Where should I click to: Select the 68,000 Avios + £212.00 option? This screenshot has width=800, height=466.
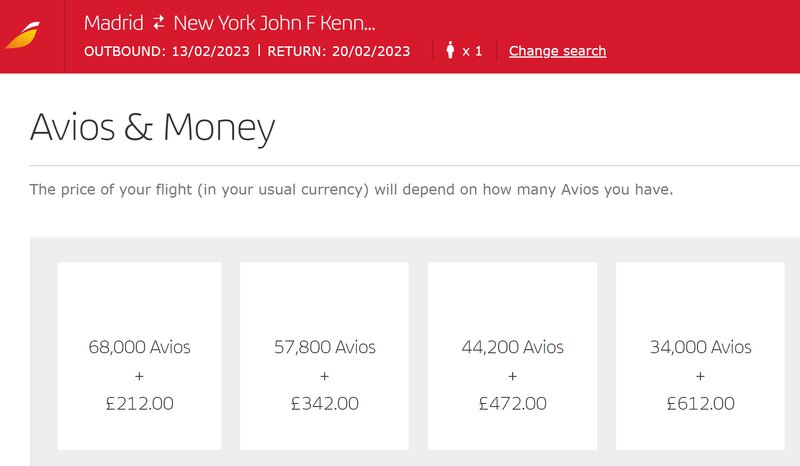click(139, 356)
